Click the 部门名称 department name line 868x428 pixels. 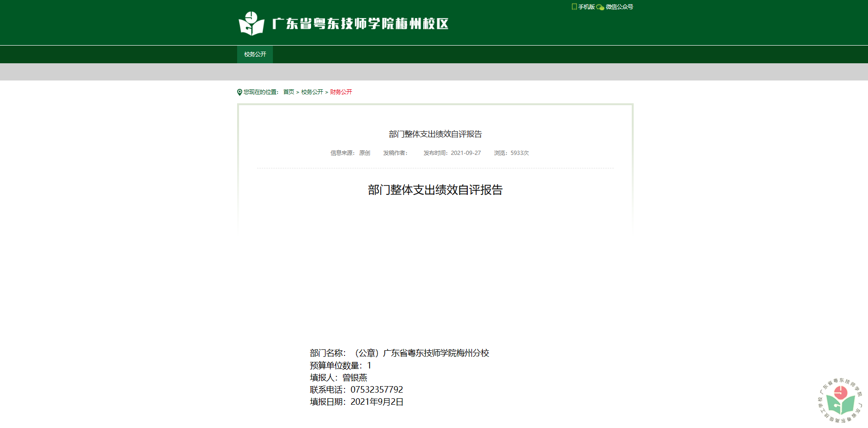(x=399, y=353)
